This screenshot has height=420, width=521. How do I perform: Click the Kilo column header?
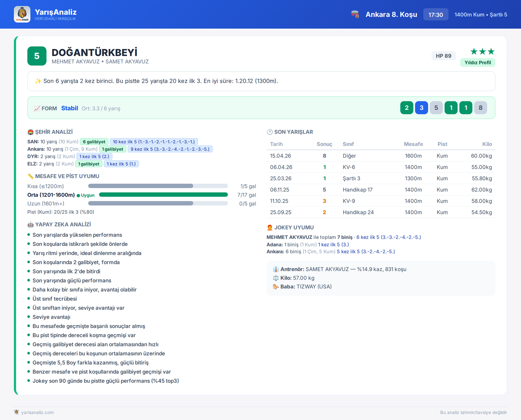pos(487,144)
